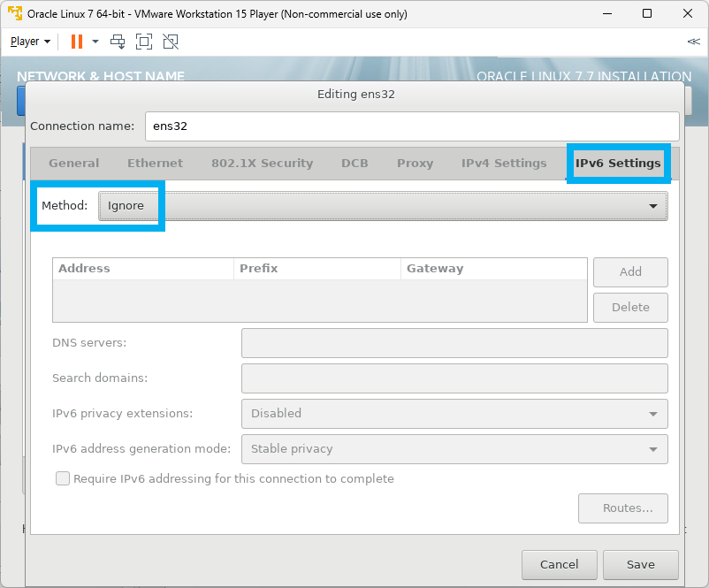
Task: Cancel editing ens32
Action: [560, 564]
